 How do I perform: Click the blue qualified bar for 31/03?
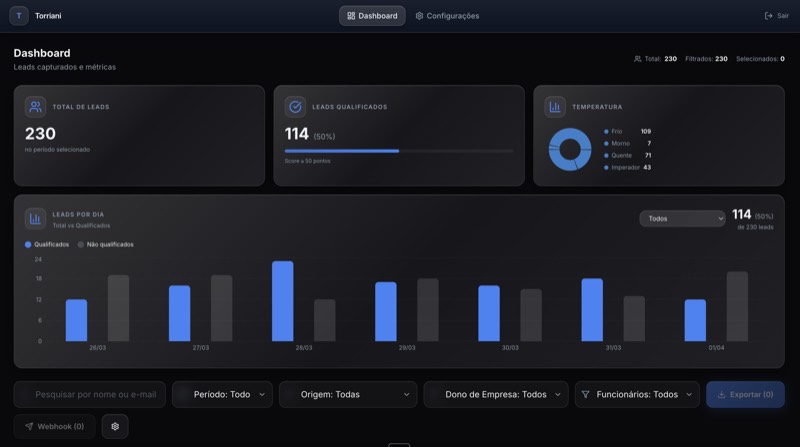[592, 310]
